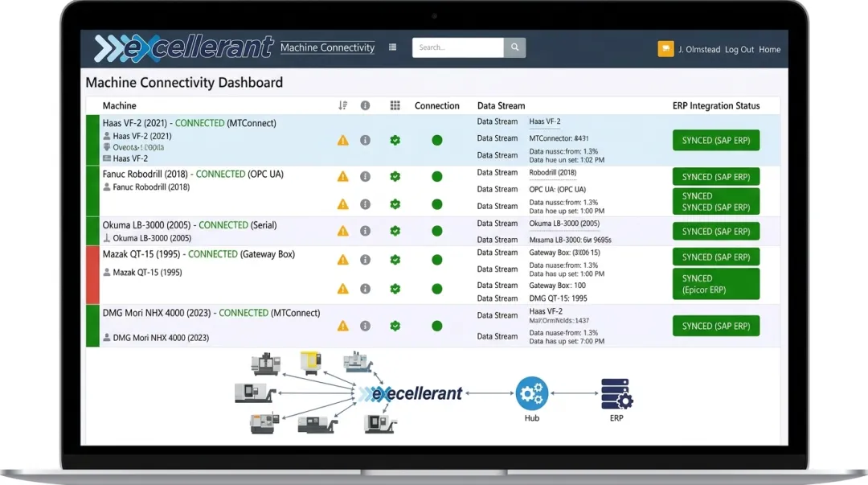Click the excellerant logo in the diagram
Screen dimensions: 868x485
[x=410, y=393]
